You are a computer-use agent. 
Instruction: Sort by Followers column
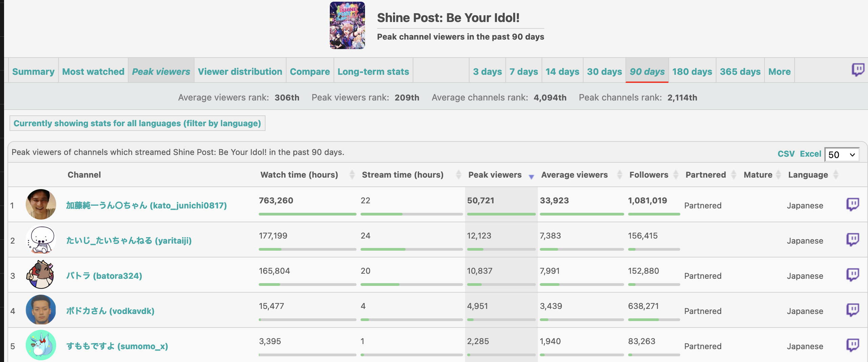point(654,175)
